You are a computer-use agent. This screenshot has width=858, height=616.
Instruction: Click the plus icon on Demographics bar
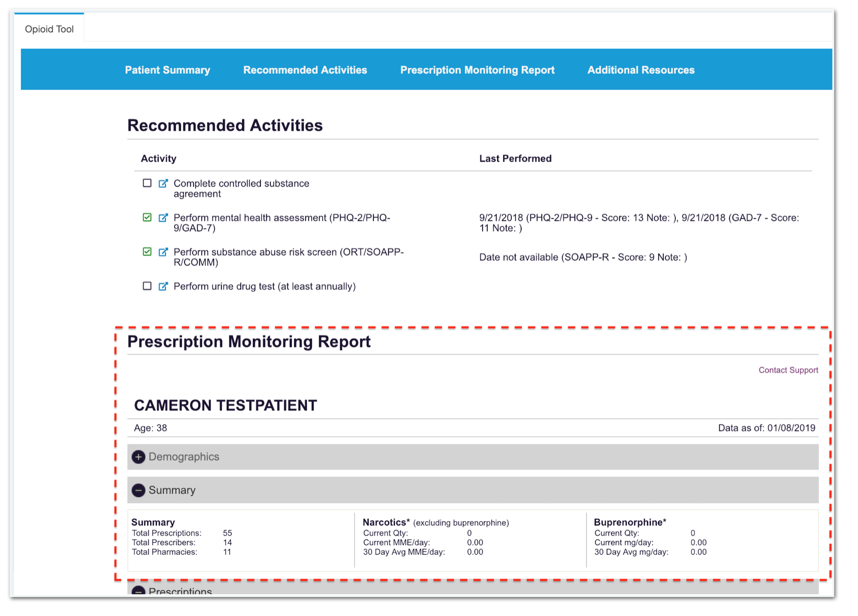[138, 456]
